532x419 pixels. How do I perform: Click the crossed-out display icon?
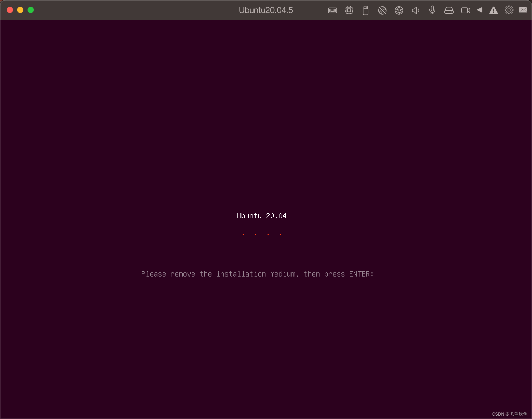pyautogui.click(x=382, y=10)
